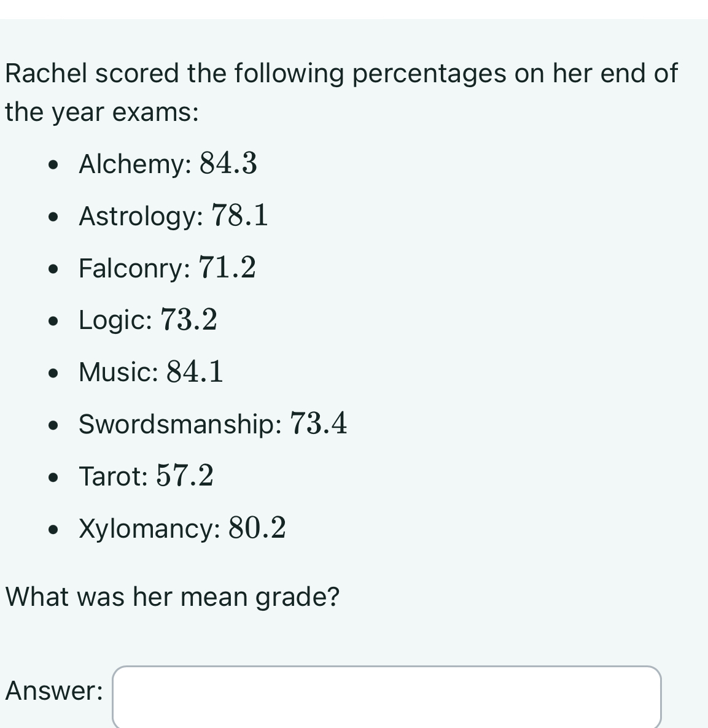
Task: Click the Music score text
Action: point(194,371)
